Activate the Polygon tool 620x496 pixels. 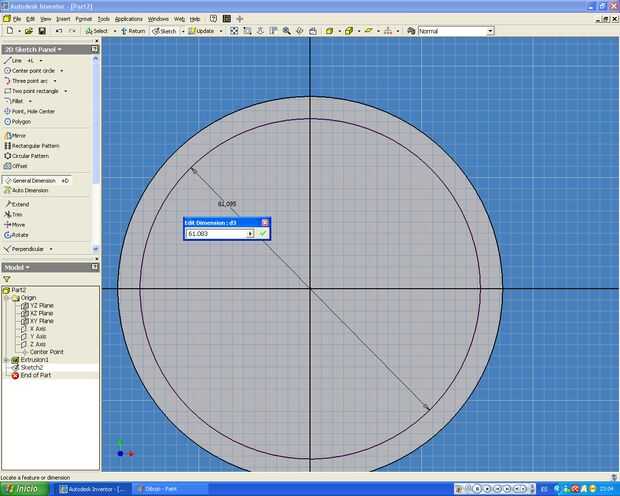click(21, 122)
